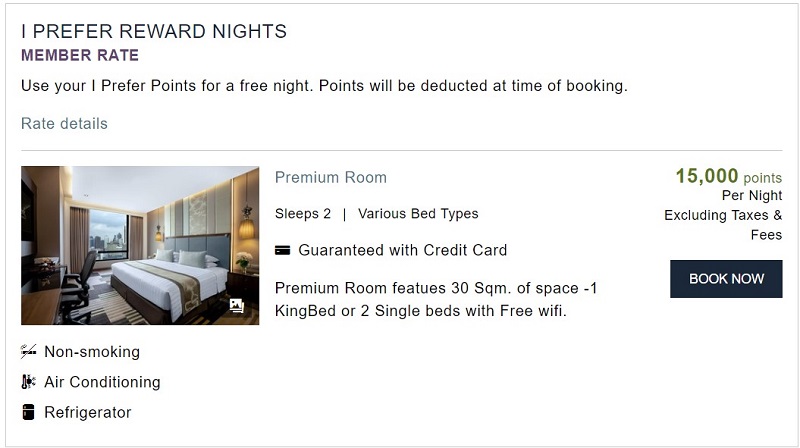
Task: Click the air conditioning thermometer icon
Action: pos(29,382)
